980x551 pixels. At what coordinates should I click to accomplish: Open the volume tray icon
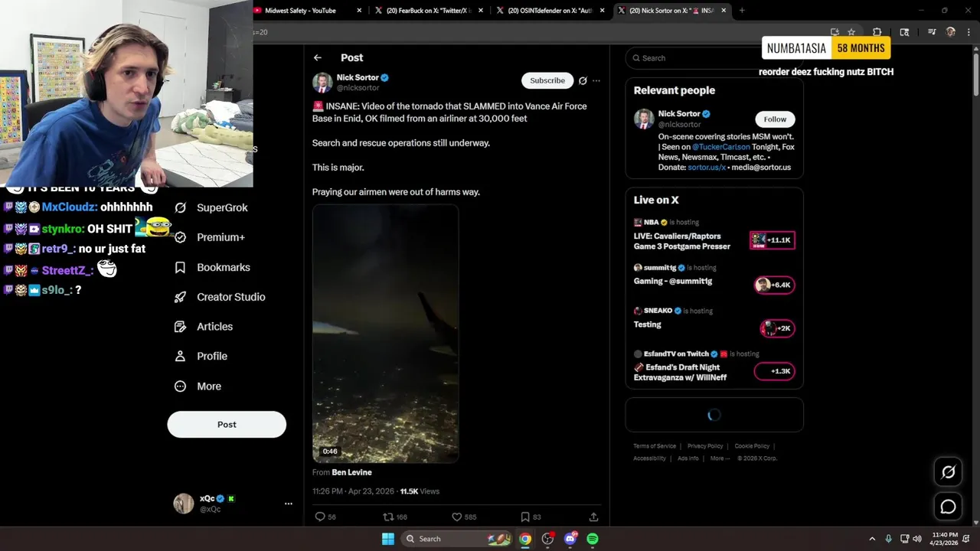[917, 539]
